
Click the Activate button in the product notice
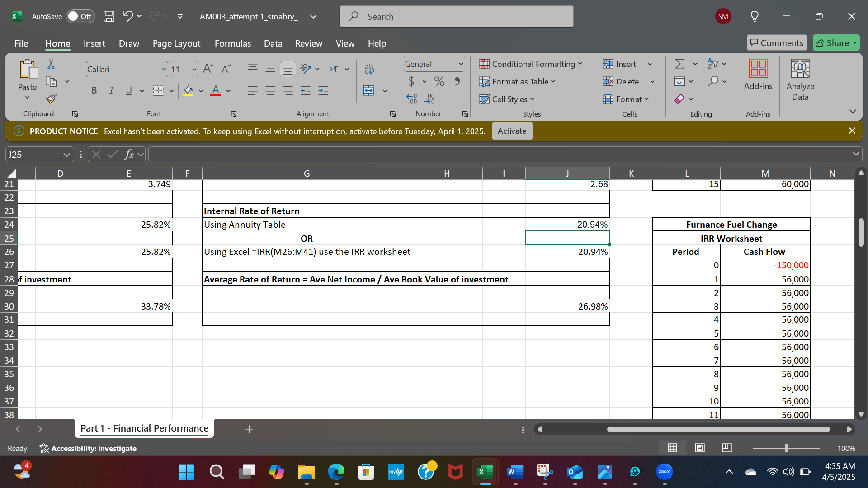pos(512,131)
